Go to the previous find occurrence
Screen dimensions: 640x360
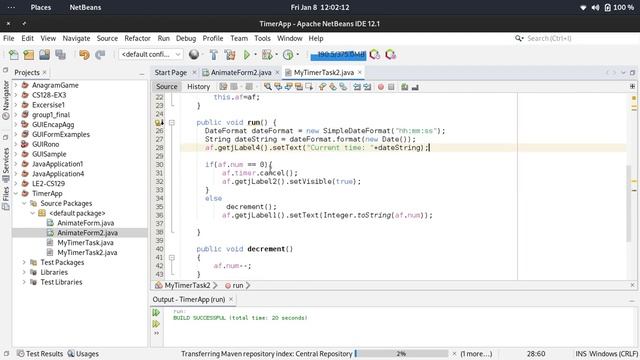pyautogui.click(x=278, y=87)
